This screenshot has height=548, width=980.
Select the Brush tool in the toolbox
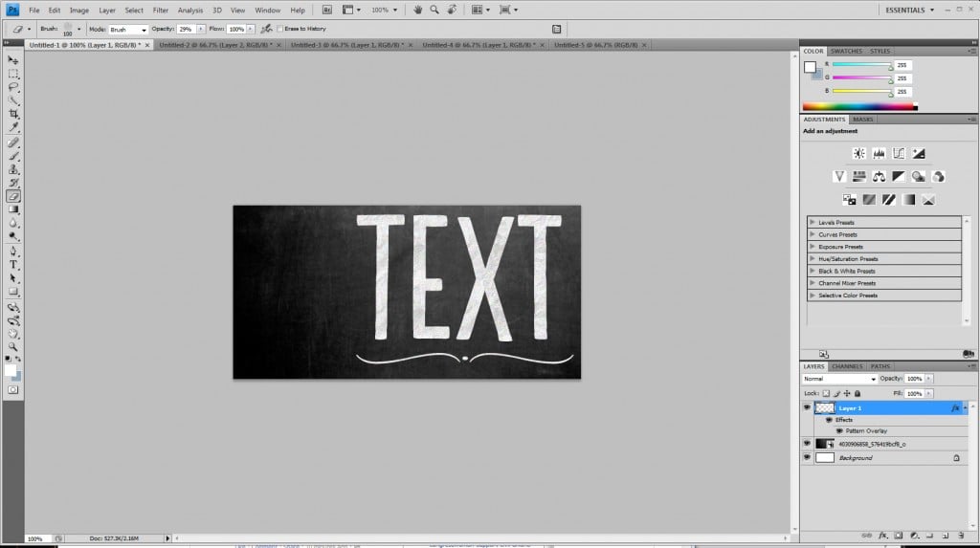click(x=13, y=156)
